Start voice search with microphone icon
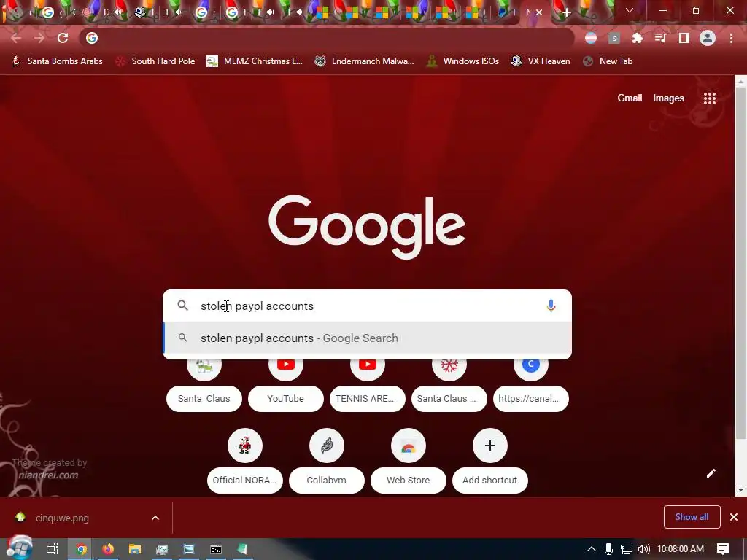747x560 pixels. click(x=551, y=306)
